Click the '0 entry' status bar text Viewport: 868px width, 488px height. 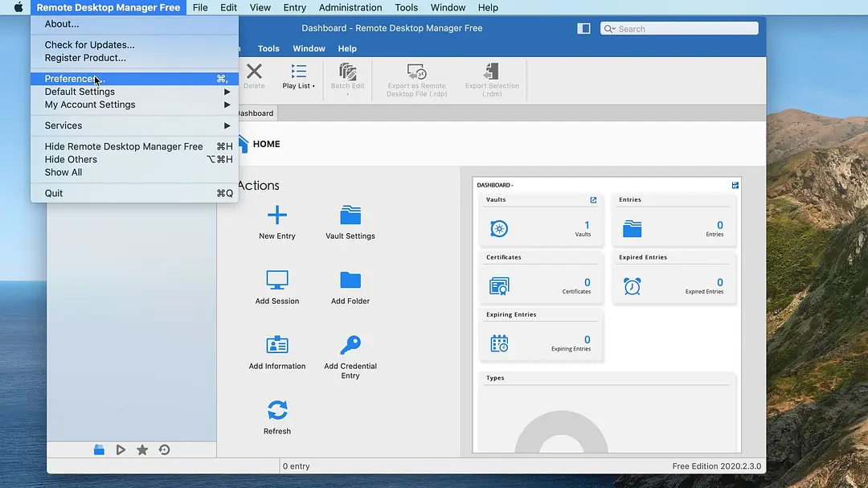tap(296, 465)
